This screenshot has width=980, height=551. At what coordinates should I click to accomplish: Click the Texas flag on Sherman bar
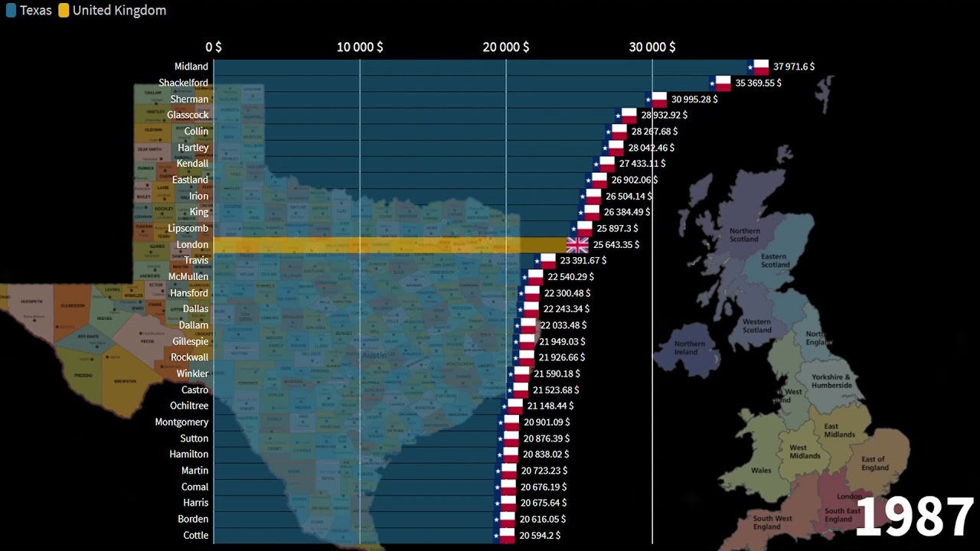(x=656, y=99)
